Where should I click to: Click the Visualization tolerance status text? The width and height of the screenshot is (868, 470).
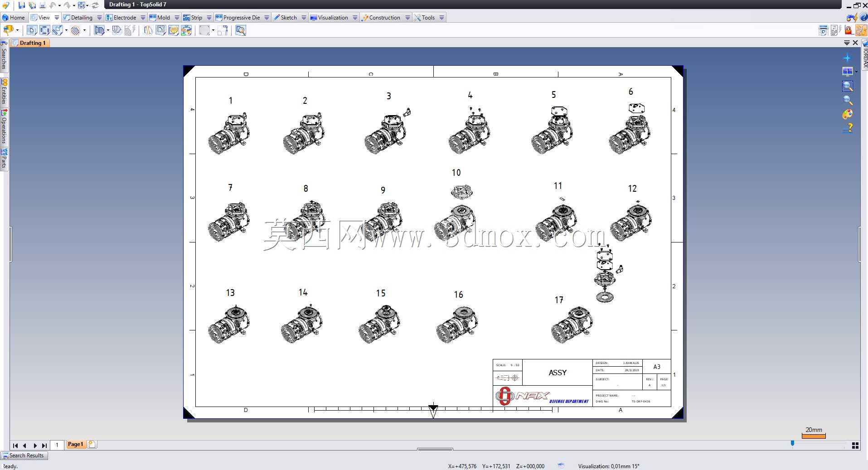[609, 466]
